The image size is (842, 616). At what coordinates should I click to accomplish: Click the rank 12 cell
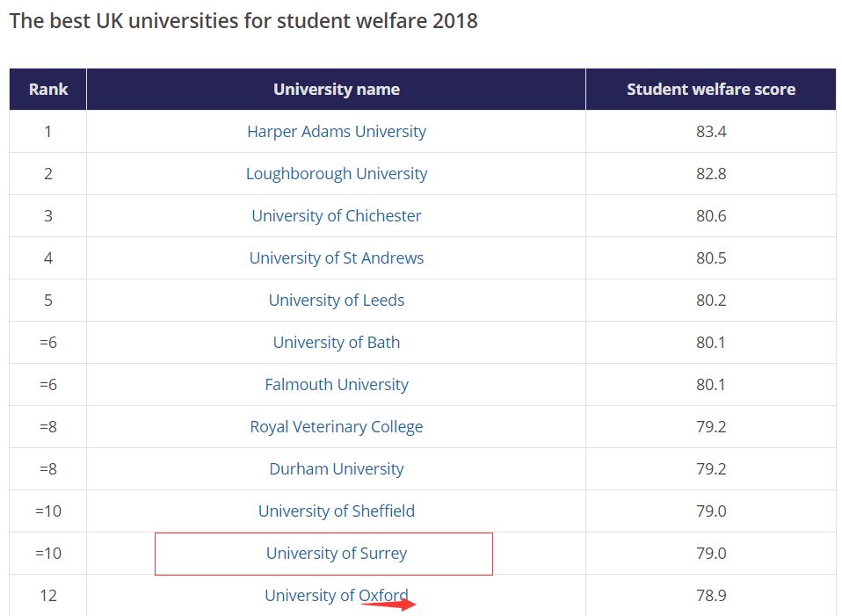point(48,596)
